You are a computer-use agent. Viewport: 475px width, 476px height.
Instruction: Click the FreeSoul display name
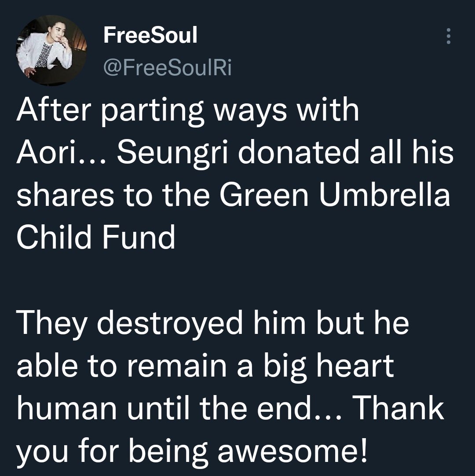(150, 36)
